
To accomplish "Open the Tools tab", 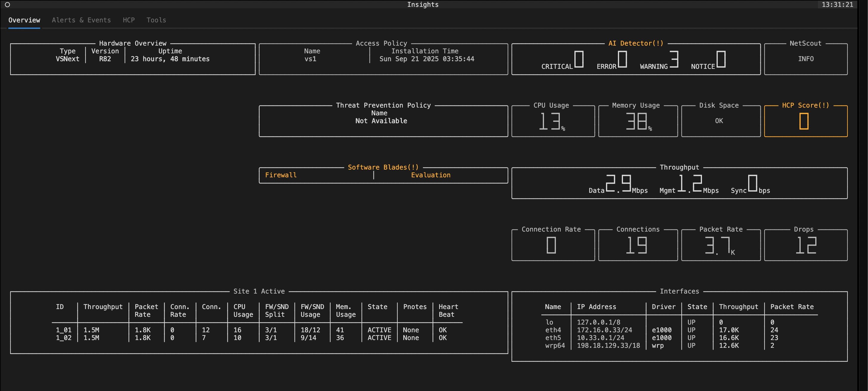I will coord(156,20).
